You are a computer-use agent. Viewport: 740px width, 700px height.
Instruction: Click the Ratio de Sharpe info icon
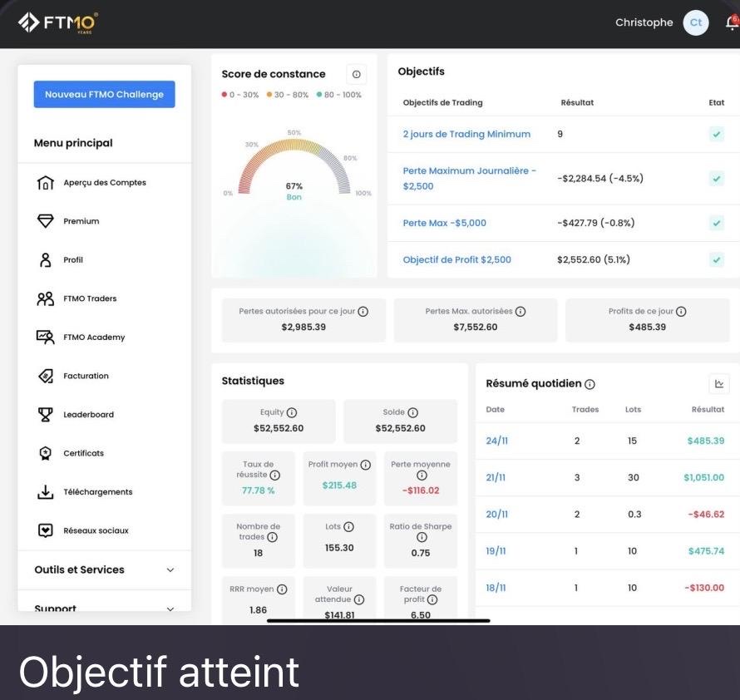point(422,537)
